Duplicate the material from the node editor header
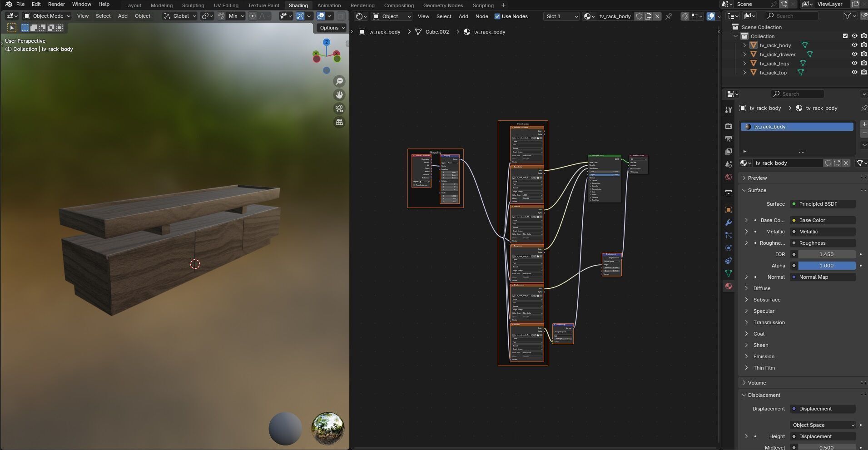Screen dimensions: 868x450 tap(648, 16)
